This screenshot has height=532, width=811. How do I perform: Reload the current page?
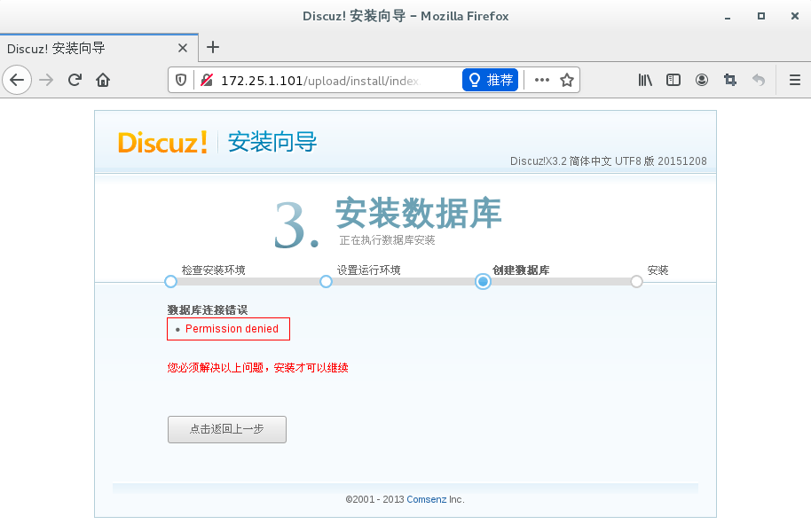point(75,80)
